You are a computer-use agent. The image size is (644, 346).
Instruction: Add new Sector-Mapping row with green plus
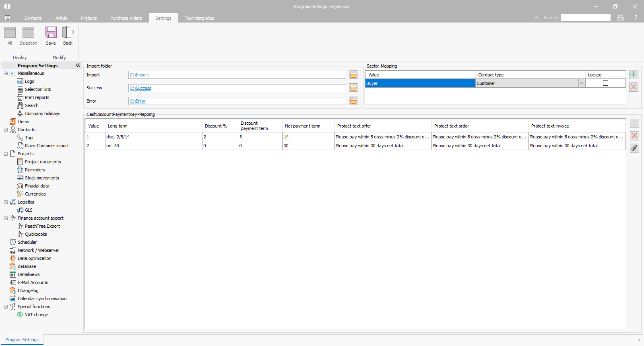coord(634,75)
